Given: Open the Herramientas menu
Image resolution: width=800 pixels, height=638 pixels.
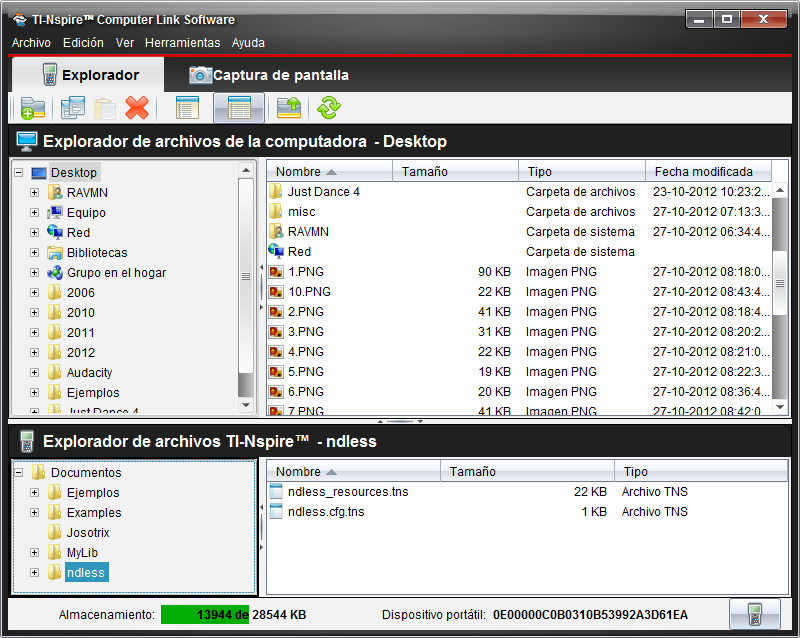Looking at the screenshot, I should pyautogui.click(x=182, y=43).
